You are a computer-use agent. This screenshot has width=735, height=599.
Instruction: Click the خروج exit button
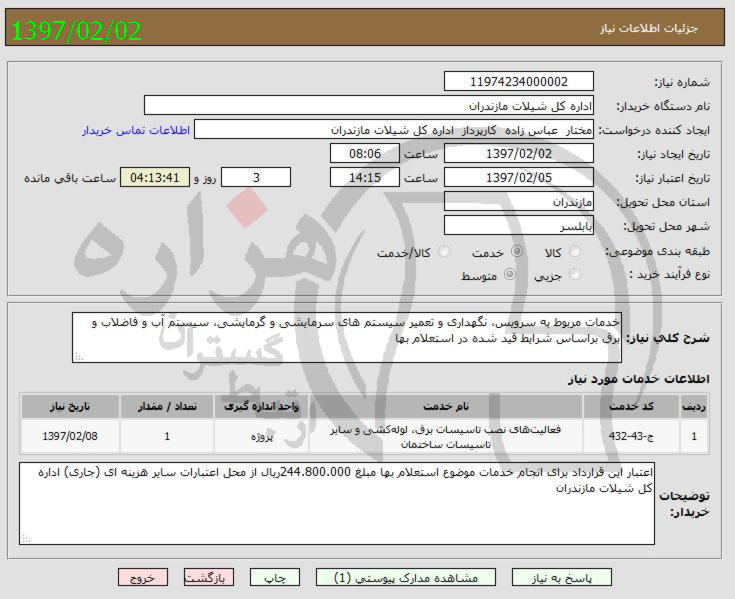pos(142,577)
